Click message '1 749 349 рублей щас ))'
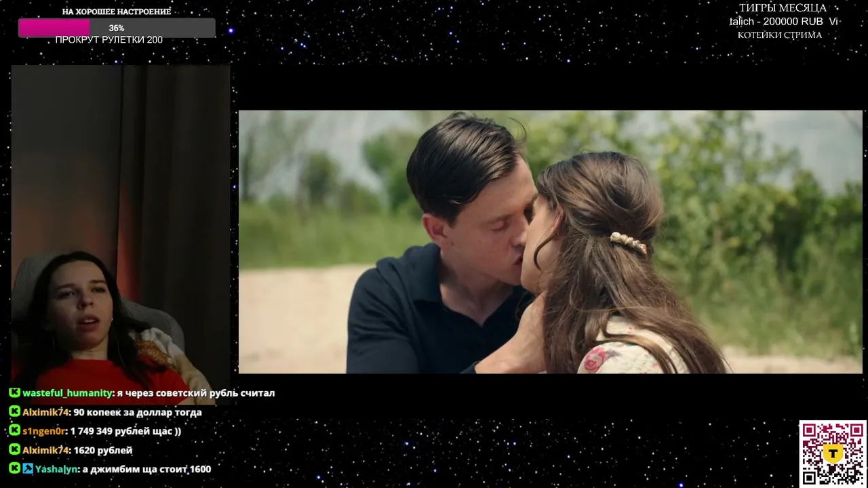The image size is (868, 488). (125, 431)
